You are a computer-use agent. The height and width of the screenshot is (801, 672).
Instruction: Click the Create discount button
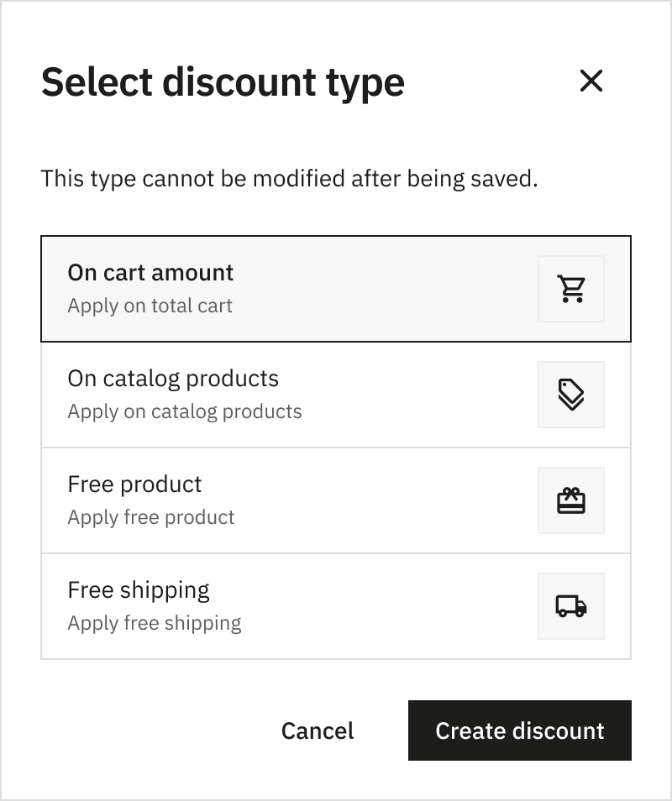point(519,730)
